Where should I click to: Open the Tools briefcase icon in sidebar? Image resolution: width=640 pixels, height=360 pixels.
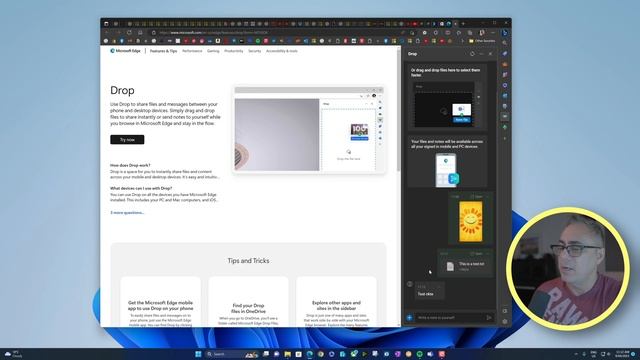tap(505, 64)
